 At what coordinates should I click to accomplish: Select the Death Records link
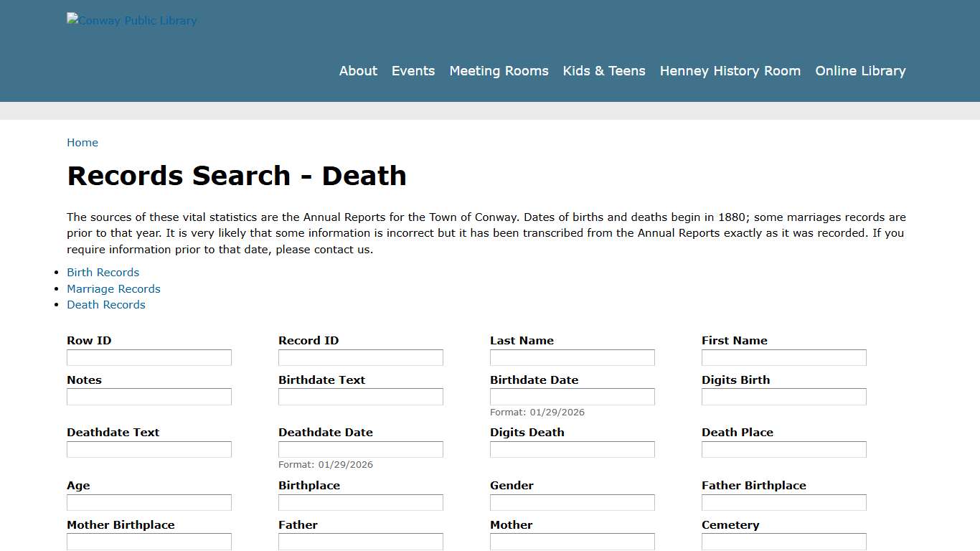click(x=105, y=304)
